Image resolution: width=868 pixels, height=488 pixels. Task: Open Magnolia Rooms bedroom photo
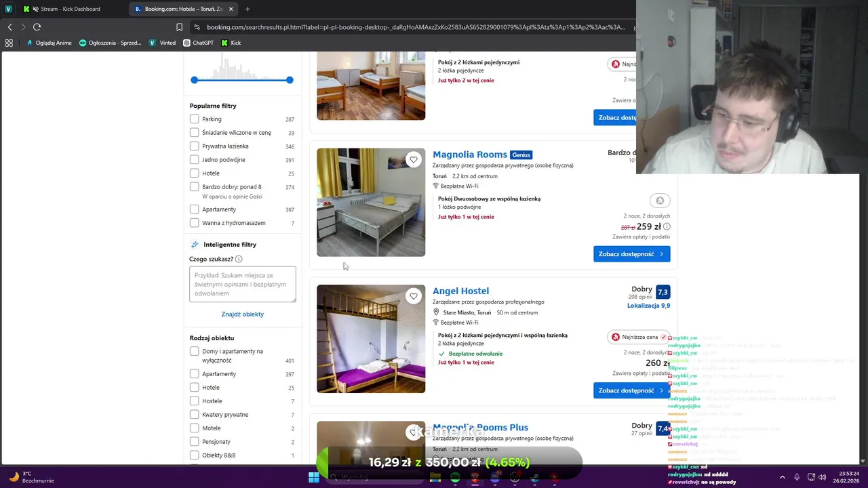[371, 202]
